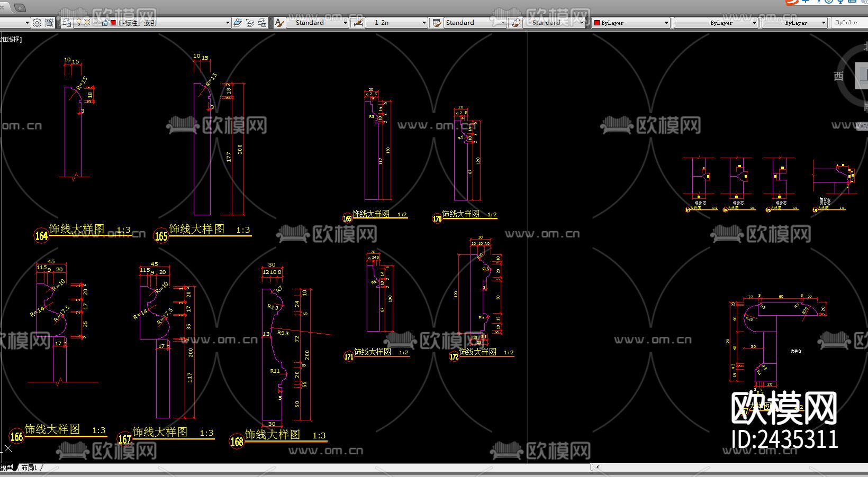The height and width of the screenshot is (477, 868).
Task: Toggle layer freeze sun icon
Action: click(x=87, y=23)
